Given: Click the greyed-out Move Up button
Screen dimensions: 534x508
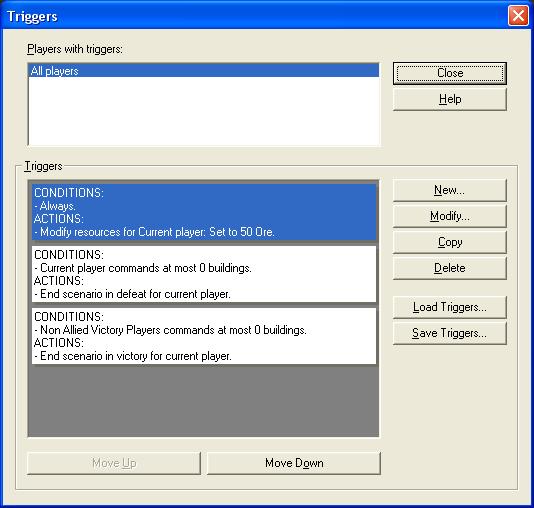Looking at the screenshot, I should coord(114,463).
